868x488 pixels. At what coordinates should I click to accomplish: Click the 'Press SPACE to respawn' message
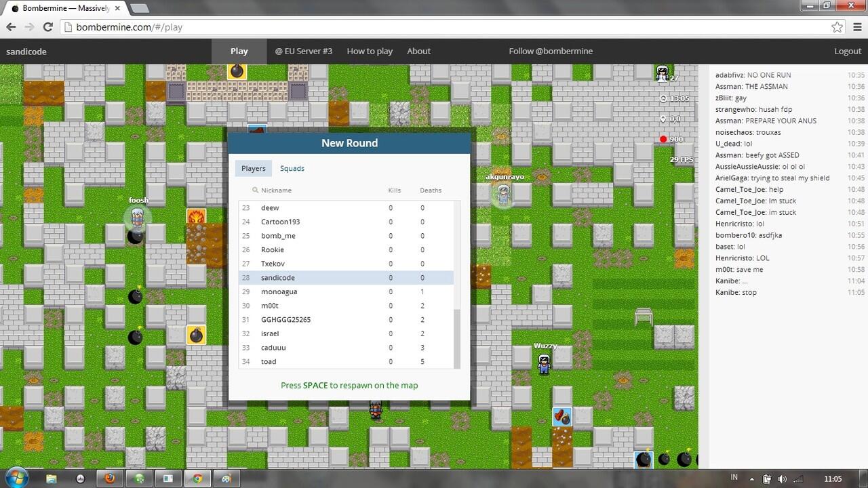pyautogui.click(x=349, y=386)
